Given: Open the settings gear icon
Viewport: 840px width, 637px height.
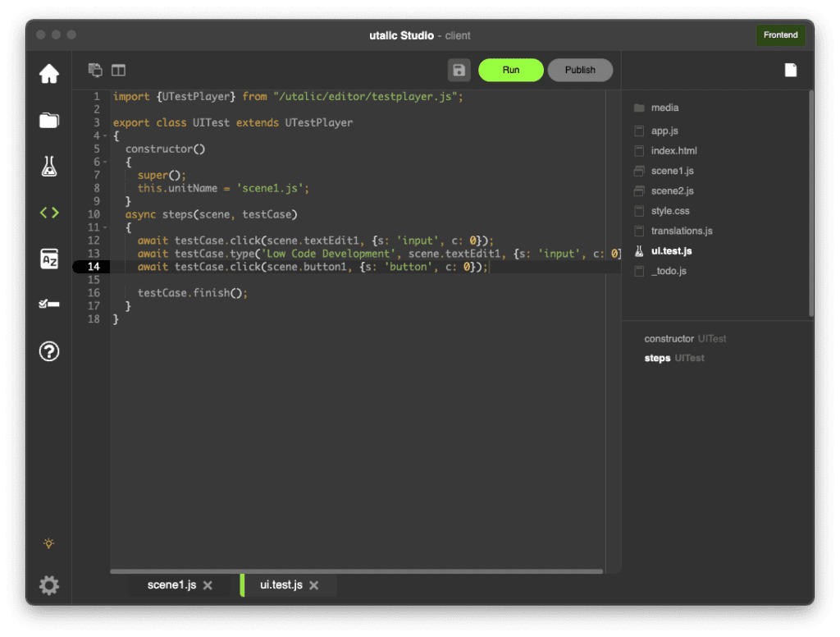Looking at the screenshot, I should pyautogui.click(x=49, y=585).
